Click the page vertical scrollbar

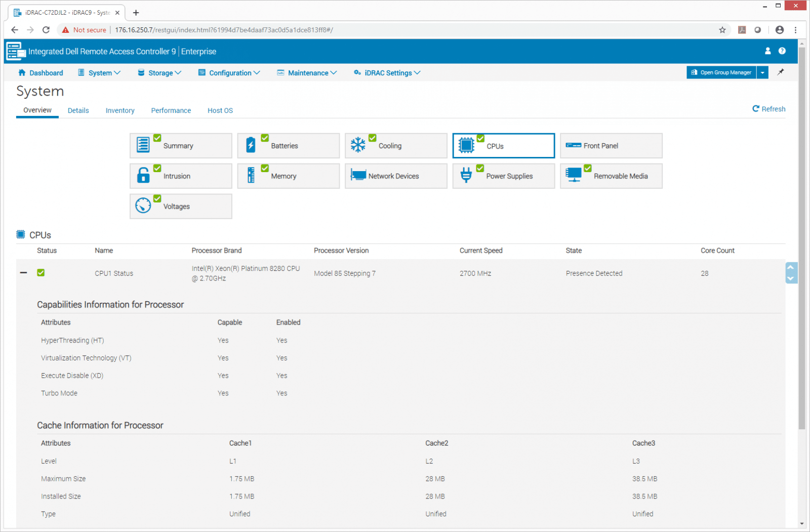[802, 238]
